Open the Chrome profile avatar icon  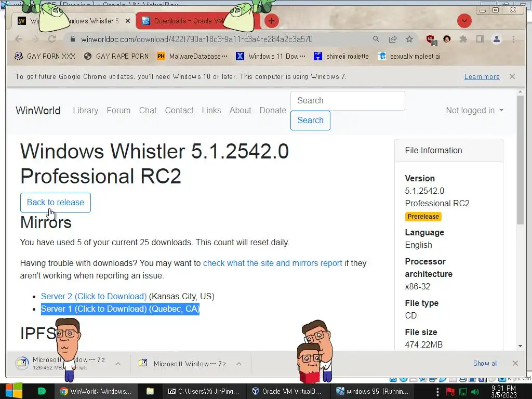coord(497,39)
